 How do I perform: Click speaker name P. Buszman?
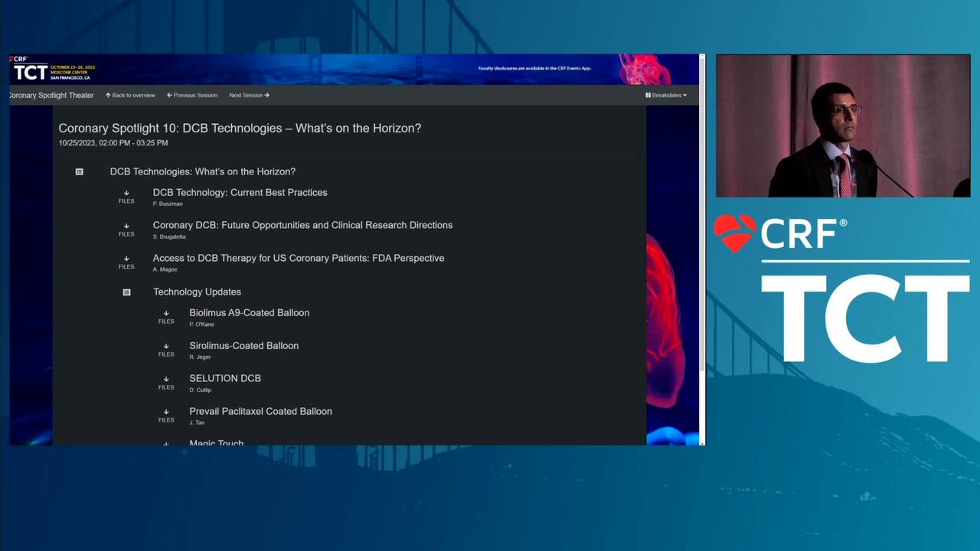(x=168, y=204)
